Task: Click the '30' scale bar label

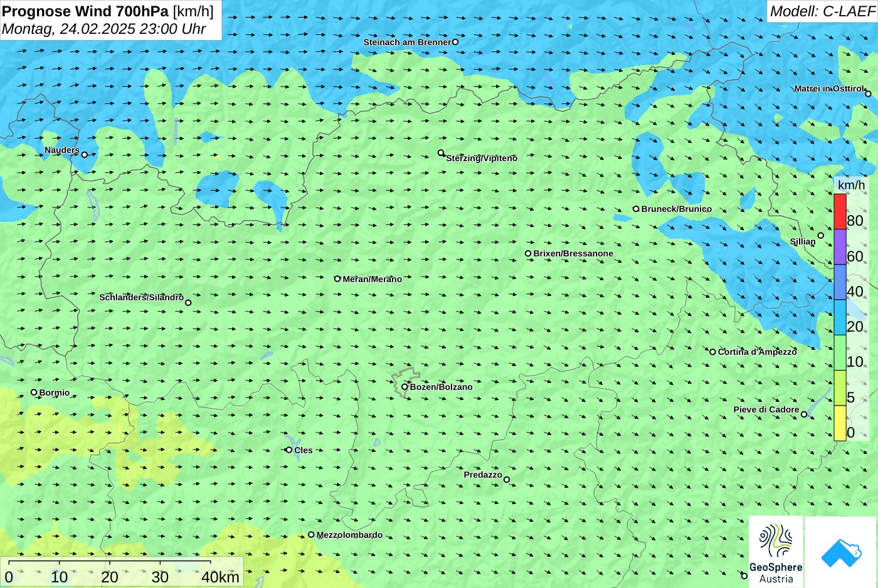Action: [160, 577]
